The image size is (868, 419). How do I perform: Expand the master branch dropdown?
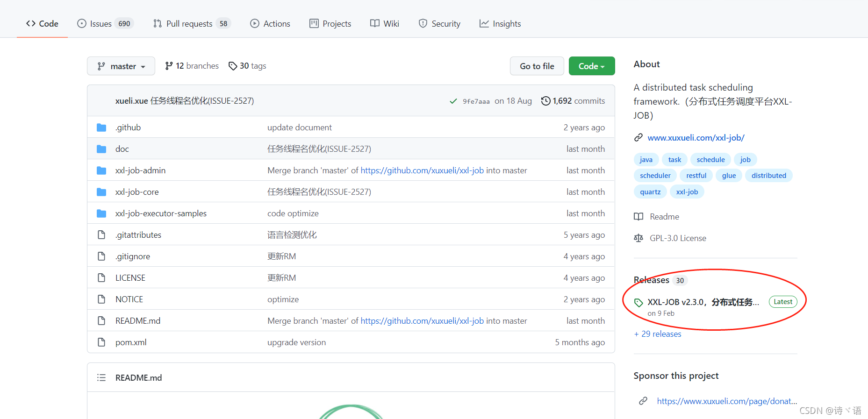click(121, 66)
